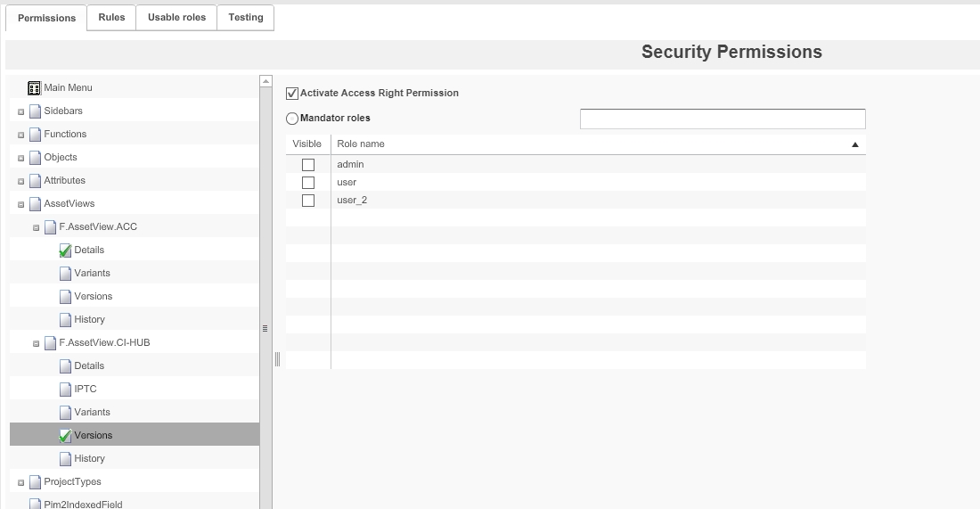Uncheck Activate Access Right Permission
This screenshot has height=509, width=980.
click(291, 94)
